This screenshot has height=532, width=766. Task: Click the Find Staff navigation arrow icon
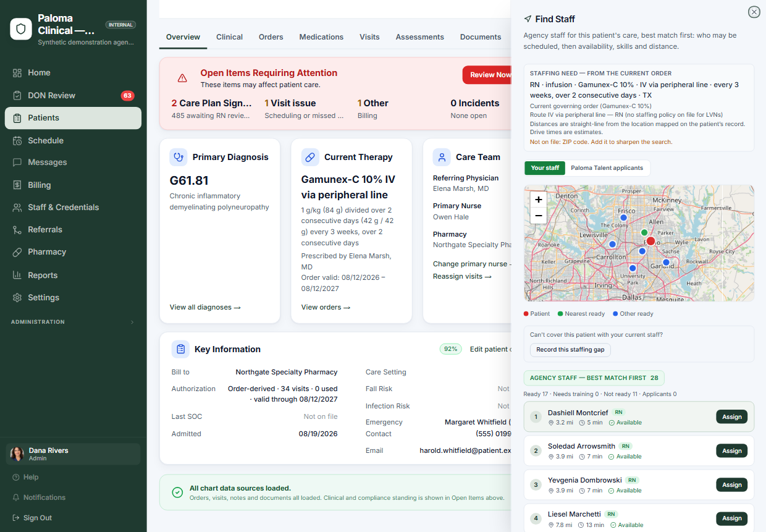click(x=528, y=19)
